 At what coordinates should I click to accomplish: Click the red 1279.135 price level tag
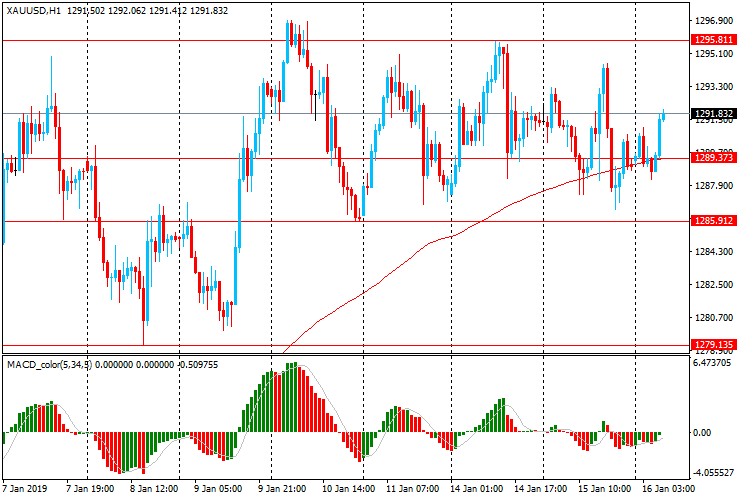[x=711, y=345]
